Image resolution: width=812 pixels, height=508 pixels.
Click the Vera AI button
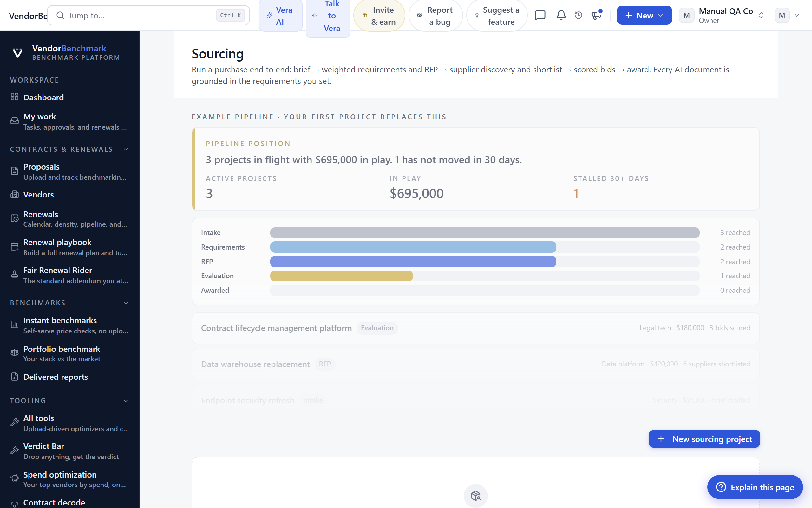pyautogui.click(x=280, y=16)
